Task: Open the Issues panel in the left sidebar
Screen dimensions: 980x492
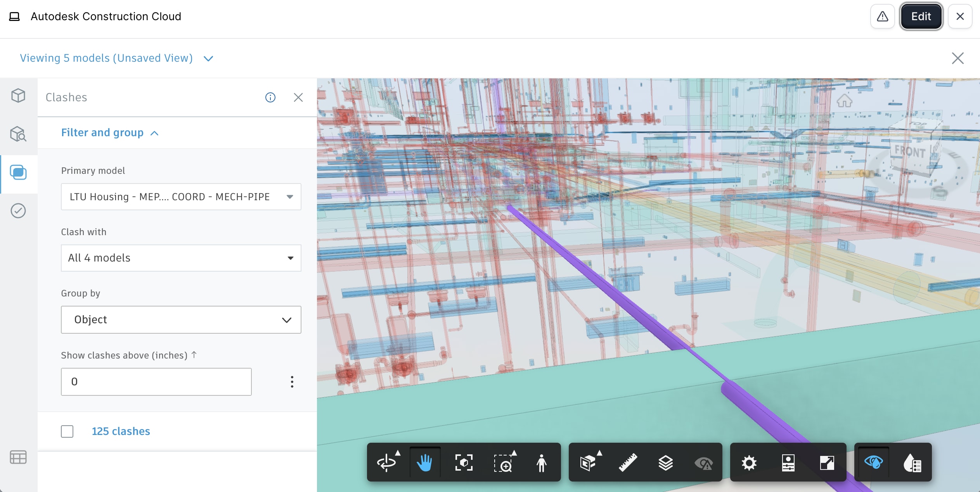Action: point(18,211)
